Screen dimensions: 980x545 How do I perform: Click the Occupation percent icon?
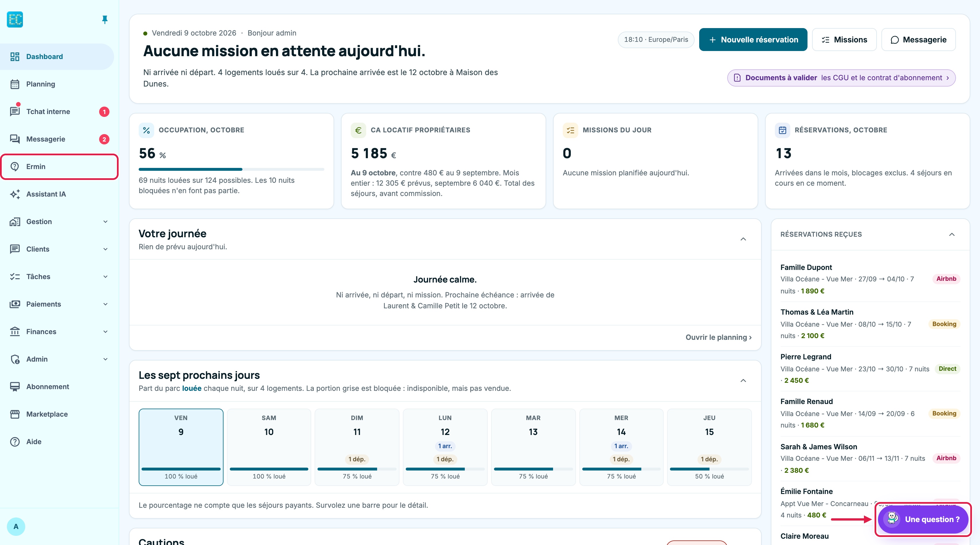[146, 130]
